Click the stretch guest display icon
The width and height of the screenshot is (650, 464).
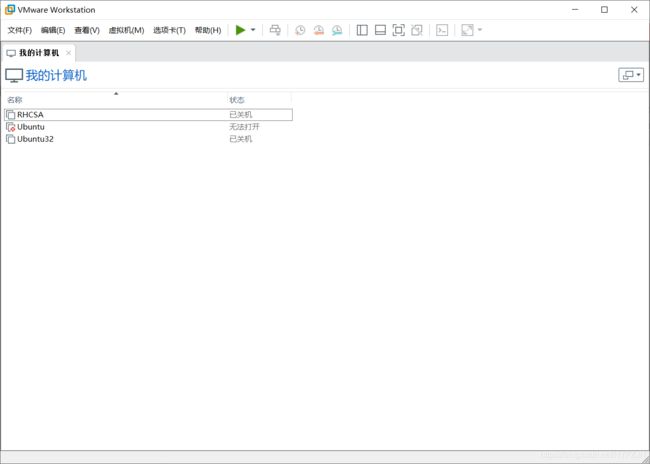point(467,30)
